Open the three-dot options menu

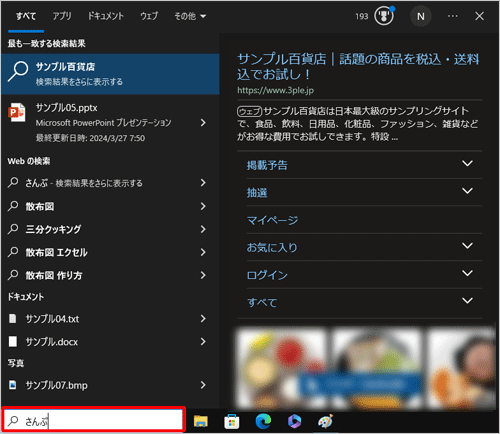click(x=452, y=16)
